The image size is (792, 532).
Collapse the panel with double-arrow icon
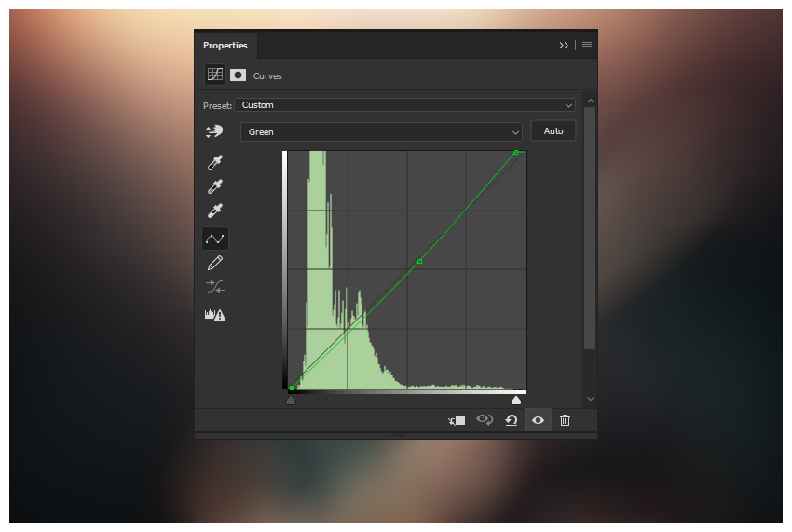coord(564,46)
